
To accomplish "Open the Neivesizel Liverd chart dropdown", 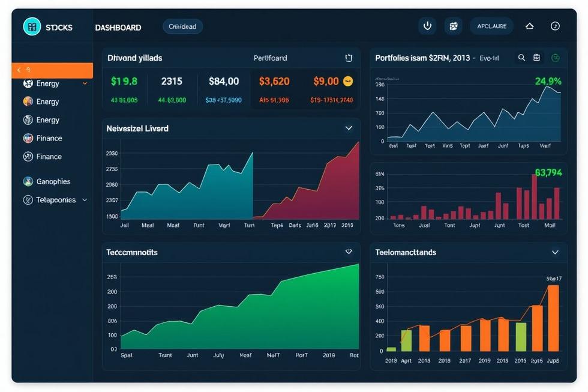I will [349, 128].
